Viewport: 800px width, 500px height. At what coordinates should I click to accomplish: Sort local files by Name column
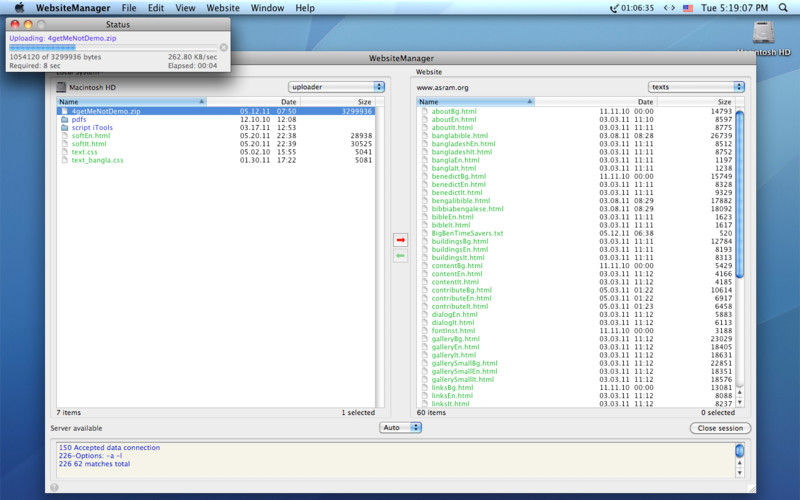pos(132,102)
